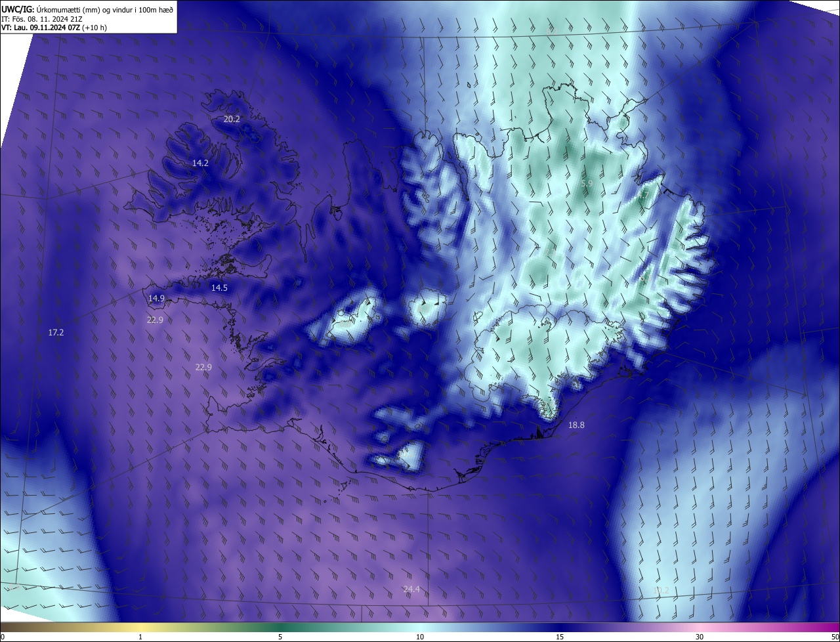Click the 5.9 value label

(x=587, y=184)
